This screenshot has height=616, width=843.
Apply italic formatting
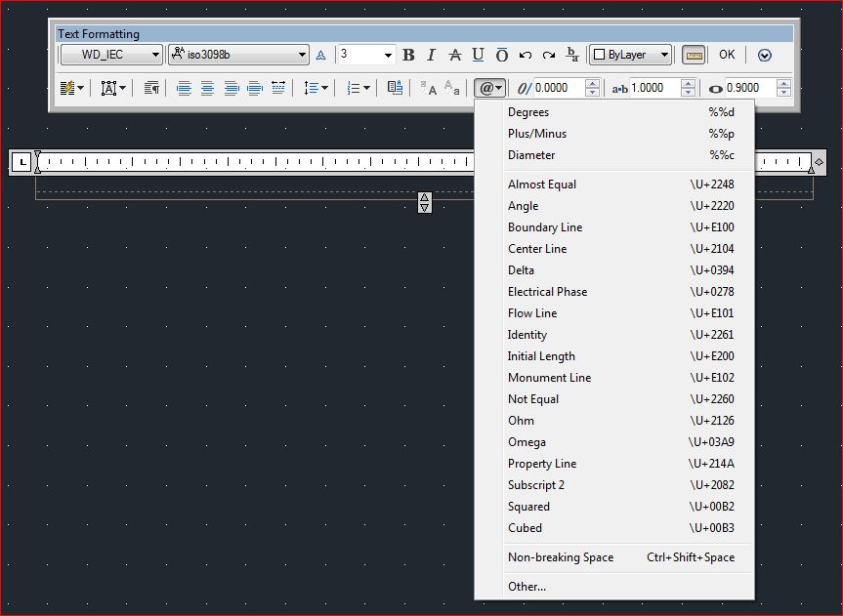(x=431, y=55)
